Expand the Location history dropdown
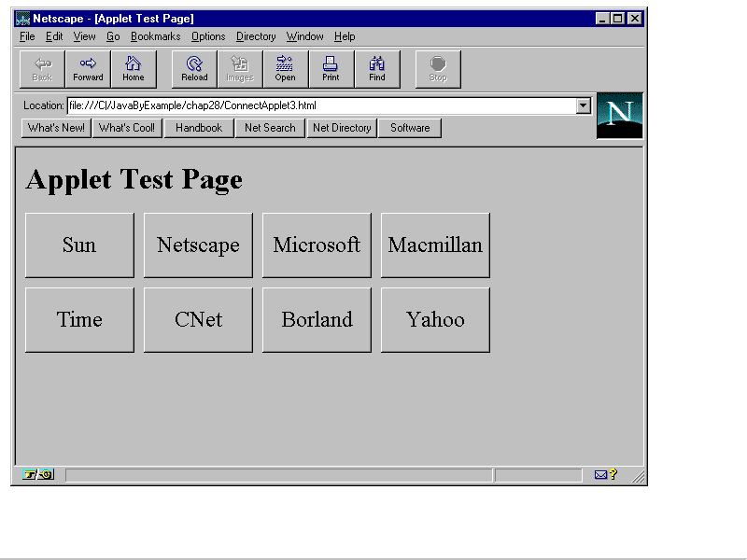 (583, 105)
